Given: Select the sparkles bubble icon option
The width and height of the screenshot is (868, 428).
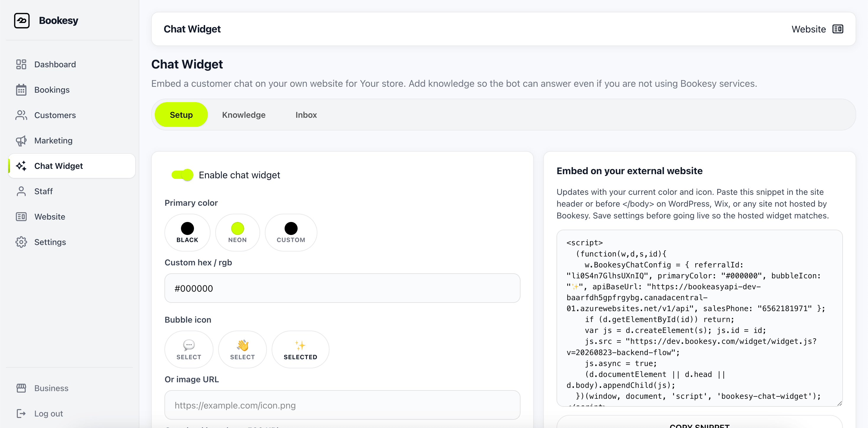Looking at the screenshot, I should (x=300, y=349).
